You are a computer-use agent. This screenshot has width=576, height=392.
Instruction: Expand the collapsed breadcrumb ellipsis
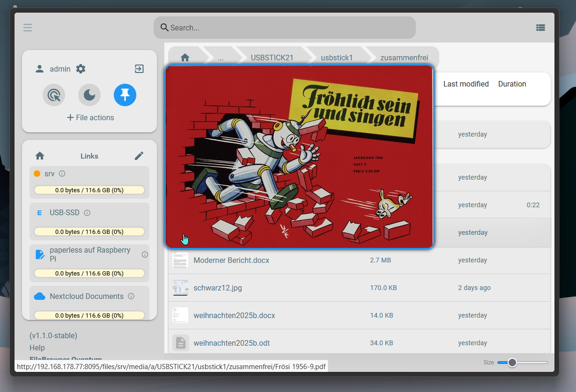(x=221, y=58)
